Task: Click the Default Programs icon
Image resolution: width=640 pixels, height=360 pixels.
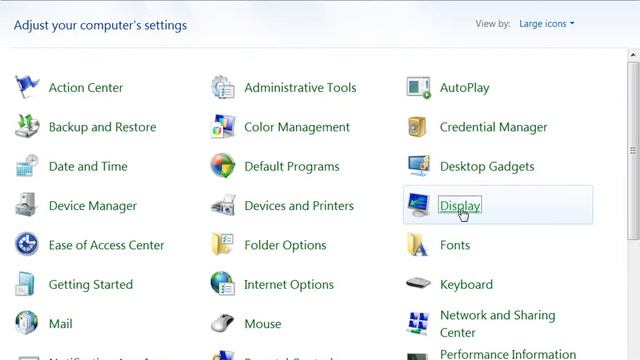Action: [223, 165]
